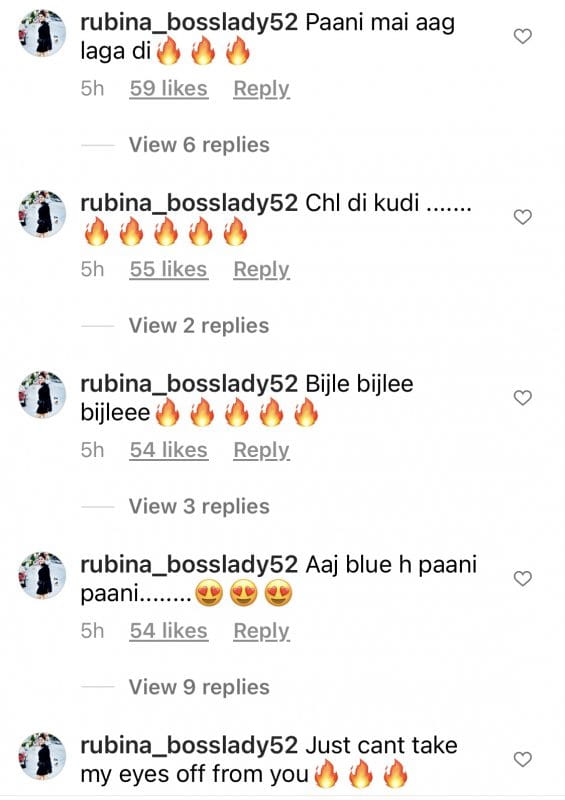Like the 'Paani mai aag laga di' comment

tap(522, 36)
